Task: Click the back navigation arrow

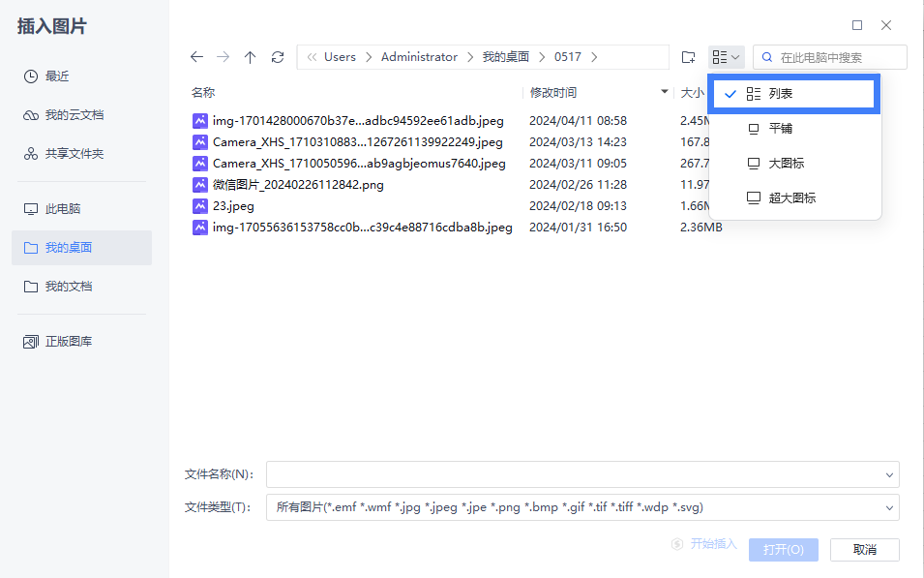Action: [x=196, y=57]
